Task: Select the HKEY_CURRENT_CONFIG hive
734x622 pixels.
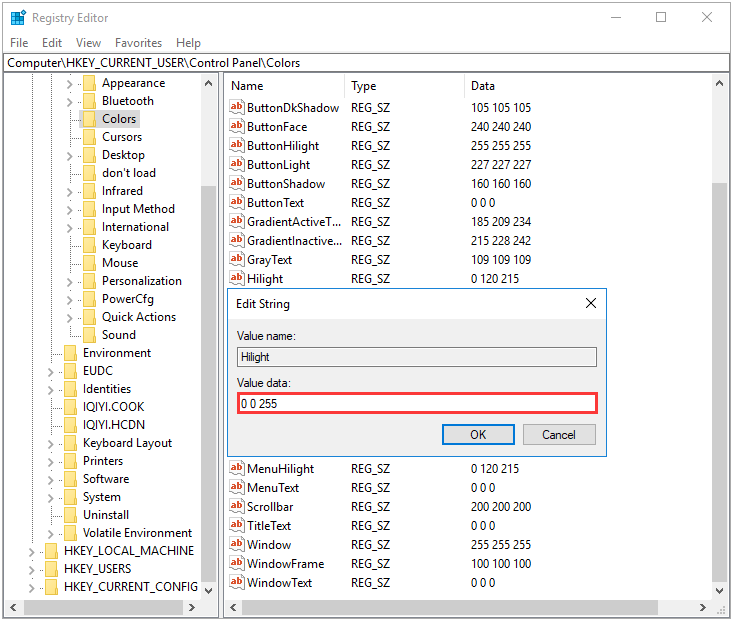Action: point(131,586)
